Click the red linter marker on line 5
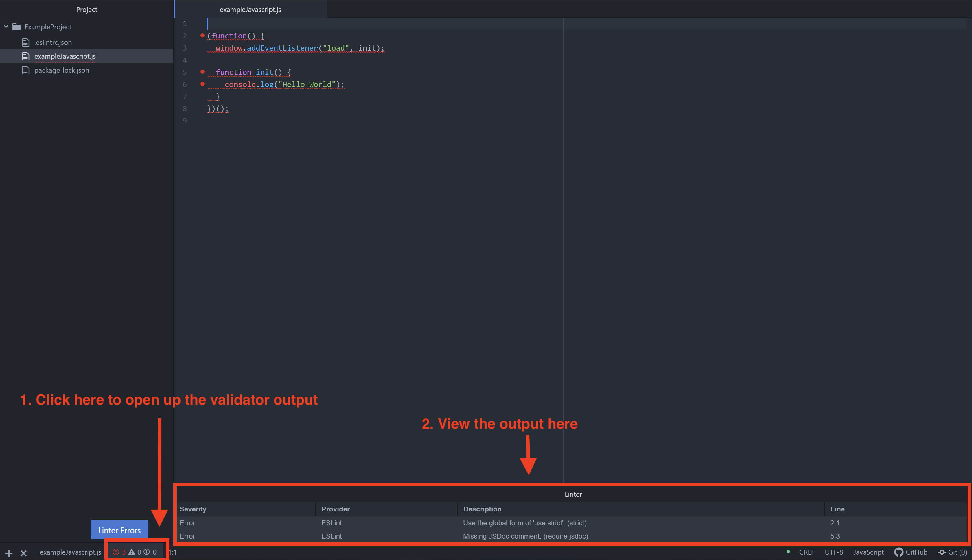 pyautogui.click(x=203, y=72)
